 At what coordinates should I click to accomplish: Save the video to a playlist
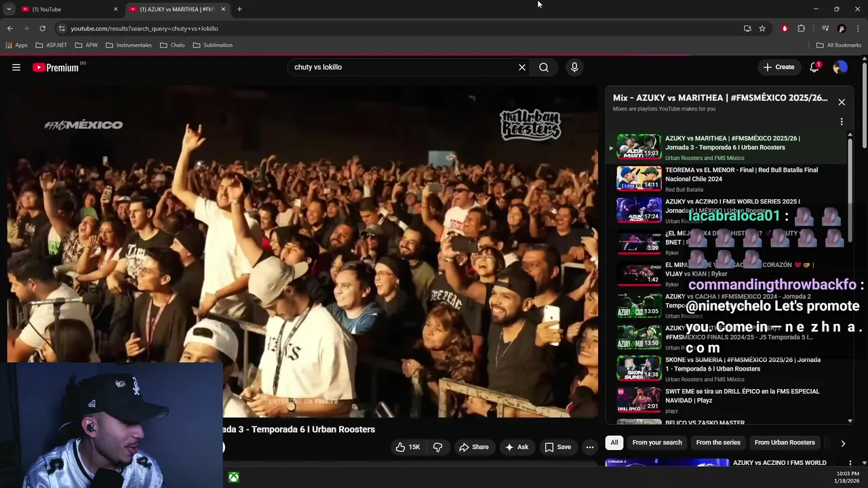558,447
